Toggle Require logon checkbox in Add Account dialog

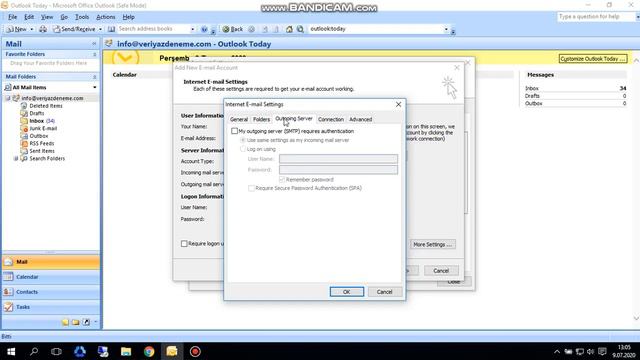tap(184, 244)
